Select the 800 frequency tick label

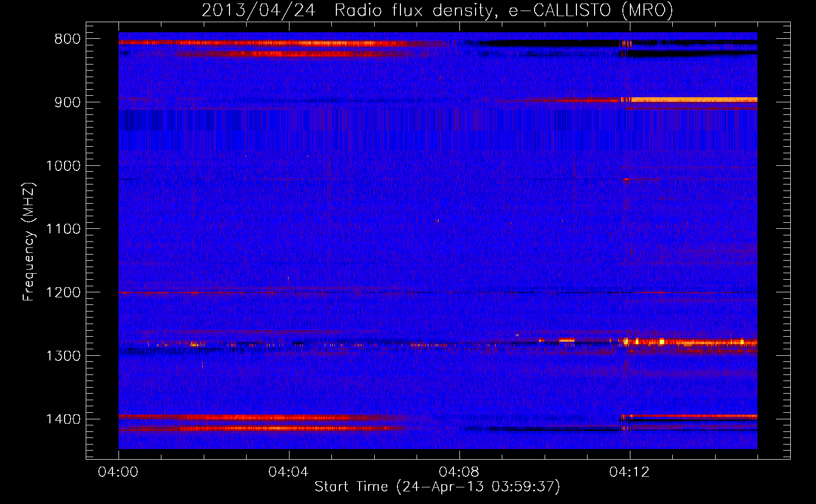click(x=68, y=39)
